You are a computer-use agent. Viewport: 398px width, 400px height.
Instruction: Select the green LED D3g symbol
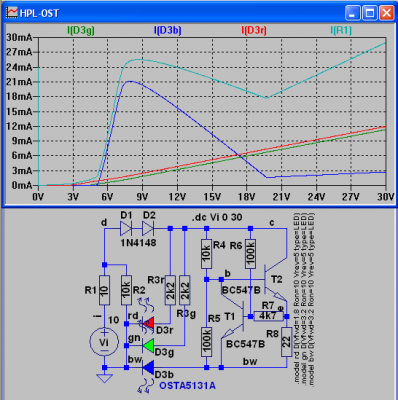(x=148, y=346)
